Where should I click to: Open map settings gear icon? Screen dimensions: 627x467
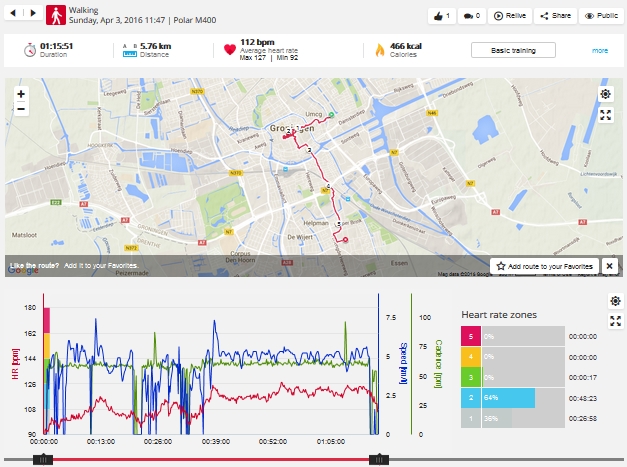[x=605, y=93]
